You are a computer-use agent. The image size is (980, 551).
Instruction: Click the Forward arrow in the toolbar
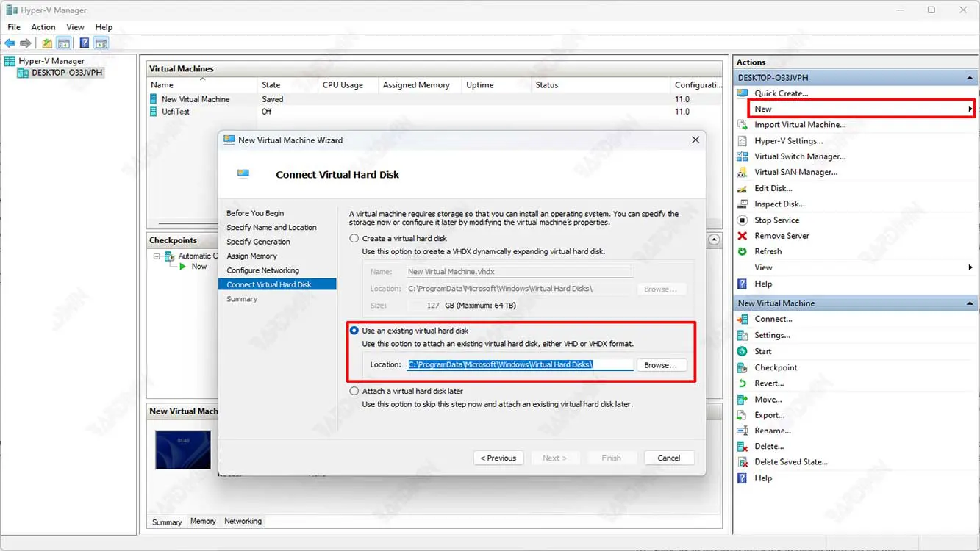(x=26, y=43)
